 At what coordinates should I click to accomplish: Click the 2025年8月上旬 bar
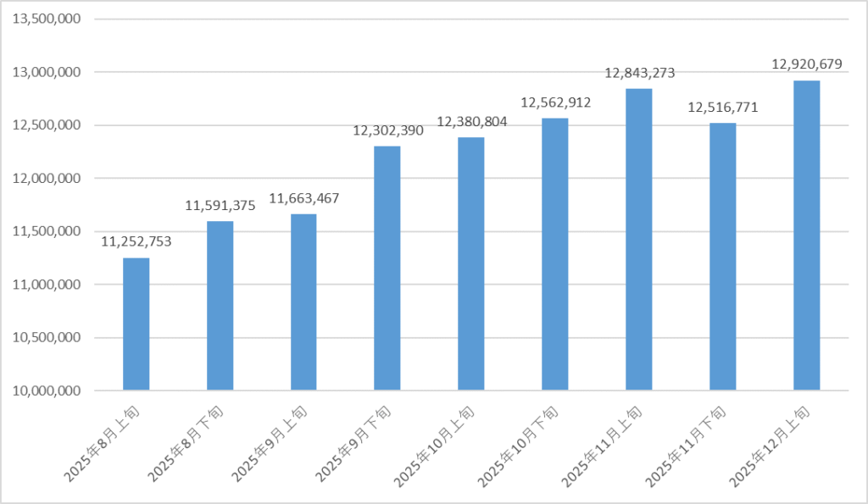click(x=136, y=324)
